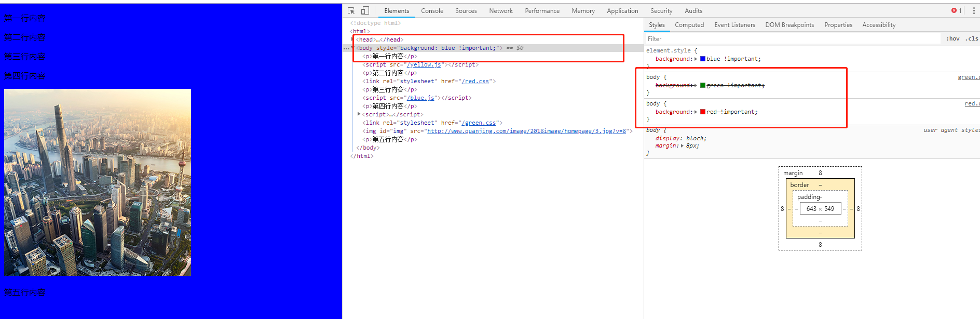Image resolution: width=980 pixels, height=319 pixels.
Task: Click 第五行内容 text below the image
Action: click(24, 293)
